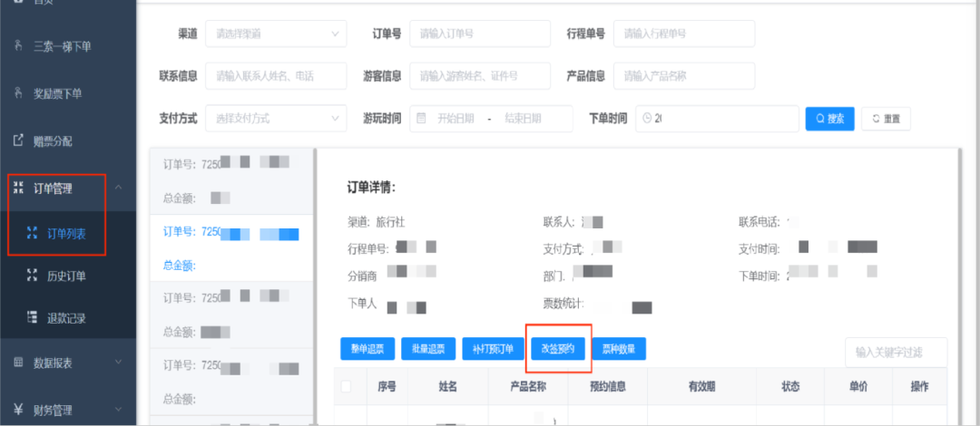980x426 pixels.
Task: Click the 重置 reset button
Action: point(886,119)
